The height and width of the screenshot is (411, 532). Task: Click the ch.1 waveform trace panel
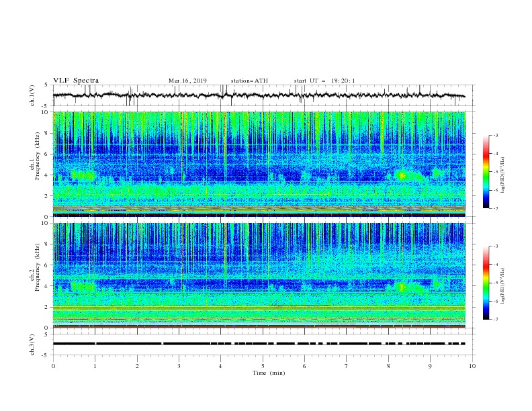click(264, 95)
